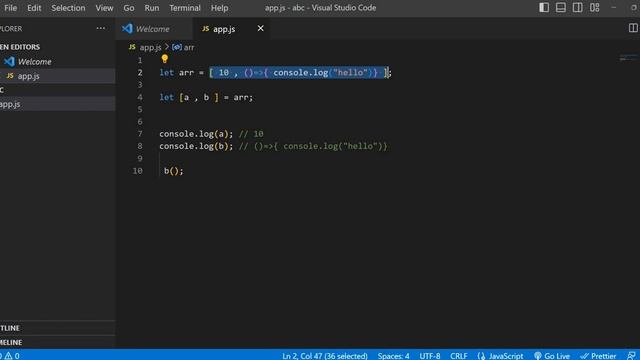Toggle bottom panel layout icon
The image size is (640, 360).
click(561, 8)
